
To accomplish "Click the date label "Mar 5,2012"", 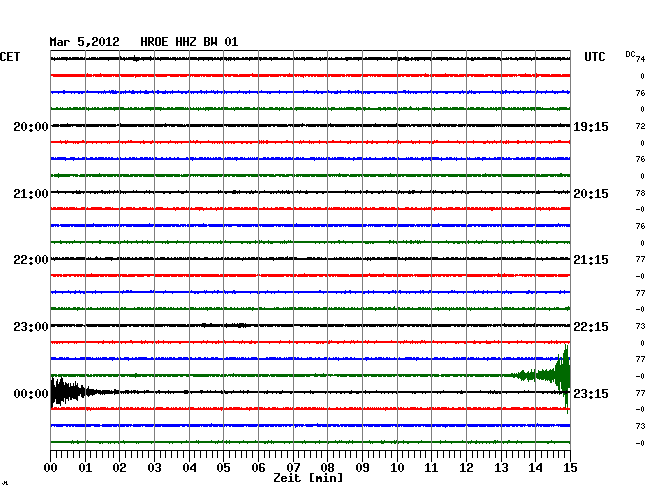I will [85, 42].
